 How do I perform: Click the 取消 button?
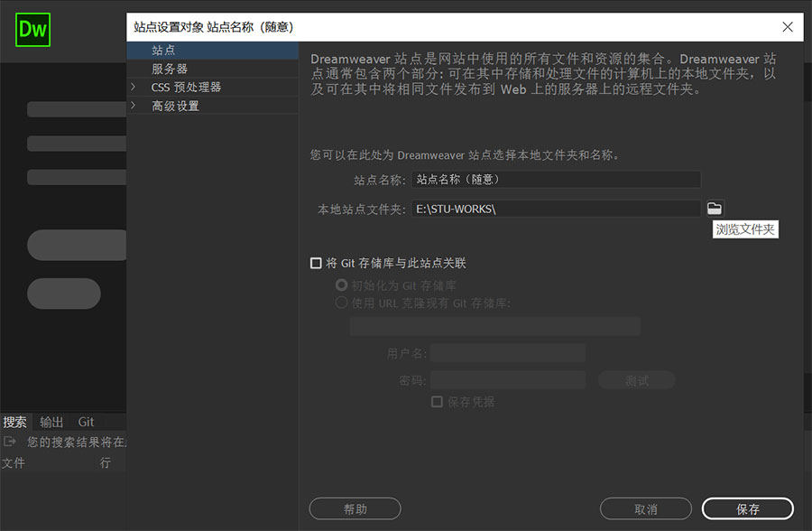coord(645,509)
